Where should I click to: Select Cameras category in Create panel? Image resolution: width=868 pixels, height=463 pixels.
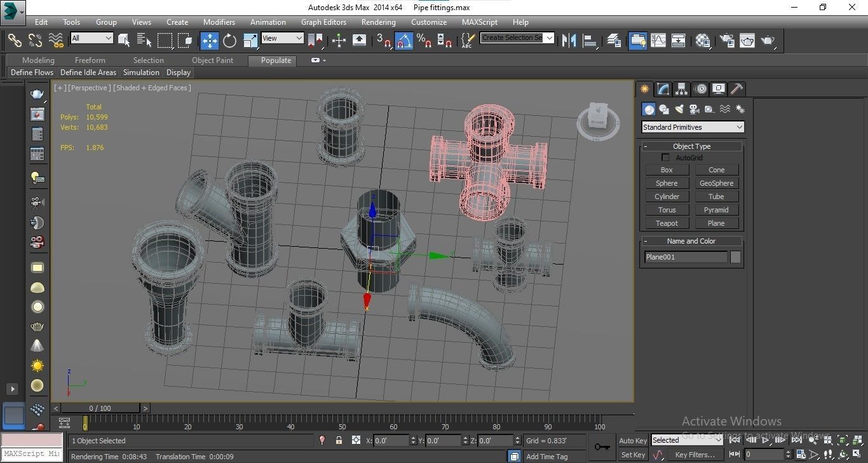694,109
